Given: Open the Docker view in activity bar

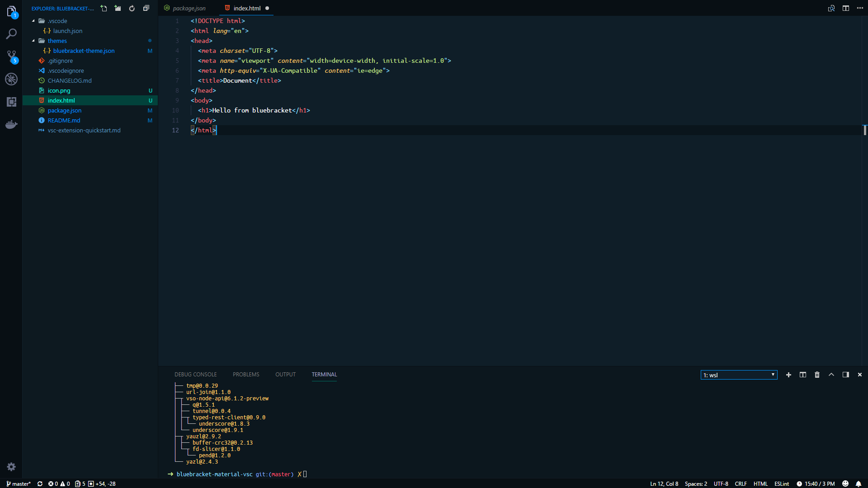Looking at the screenshot, I should tap(11, 124).
